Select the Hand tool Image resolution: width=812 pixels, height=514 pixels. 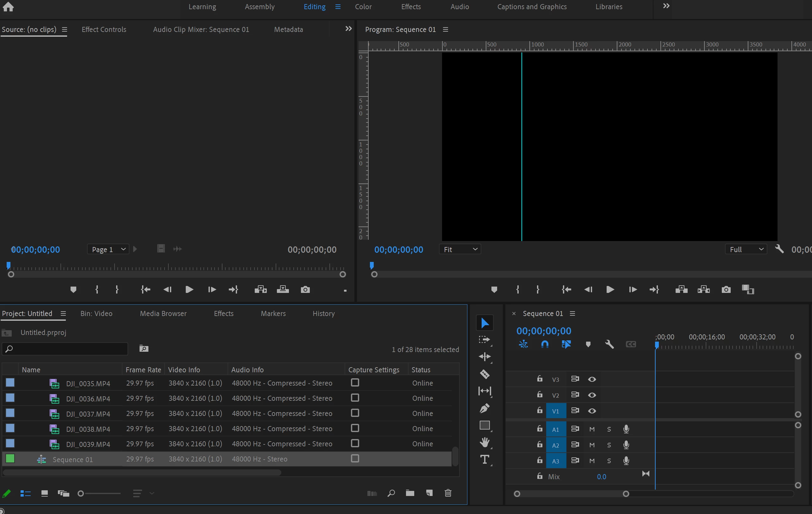(484, 442)
